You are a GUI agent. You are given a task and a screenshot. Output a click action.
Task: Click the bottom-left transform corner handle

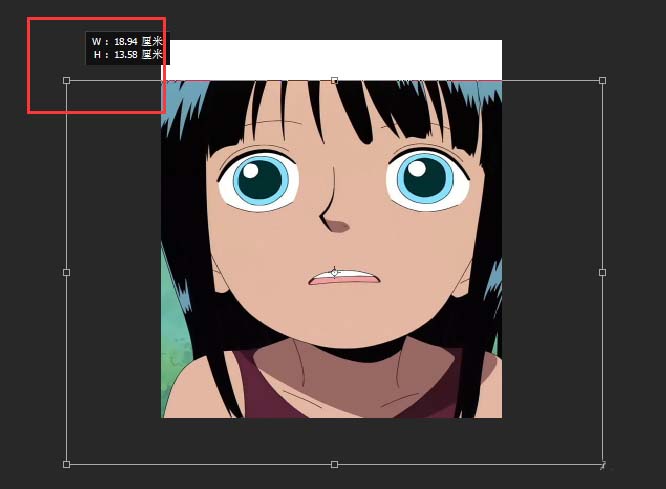click(67, 464)
